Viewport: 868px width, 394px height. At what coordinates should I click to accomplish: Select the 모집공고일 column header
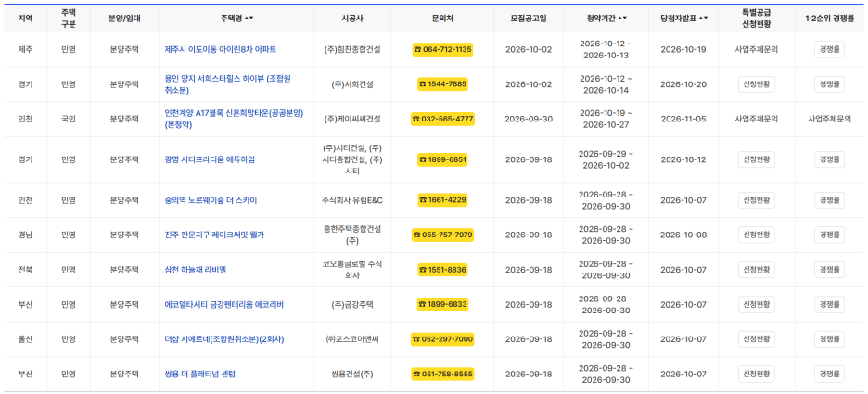click(528, 18)
